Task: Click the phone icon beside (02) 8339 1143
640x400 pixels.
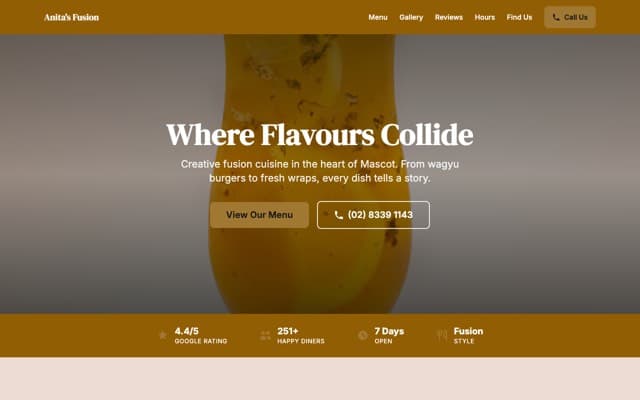Action: click(x=338, y=215)
